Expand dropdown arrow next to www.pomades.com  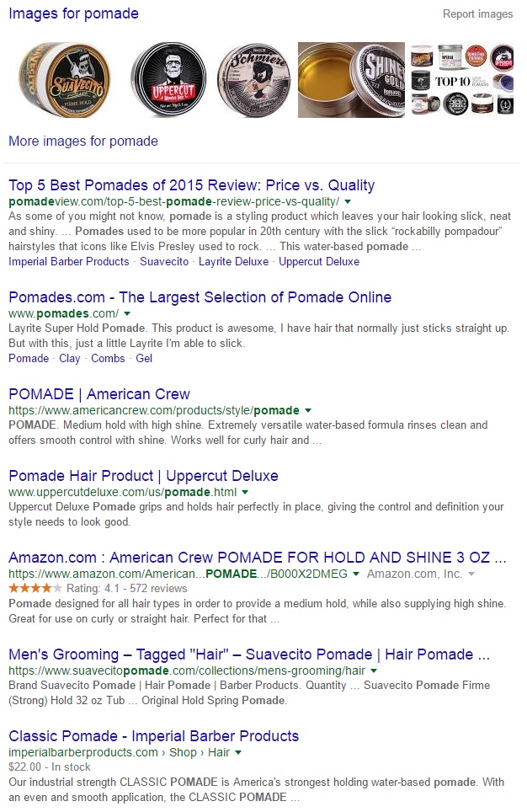(127, 314)
